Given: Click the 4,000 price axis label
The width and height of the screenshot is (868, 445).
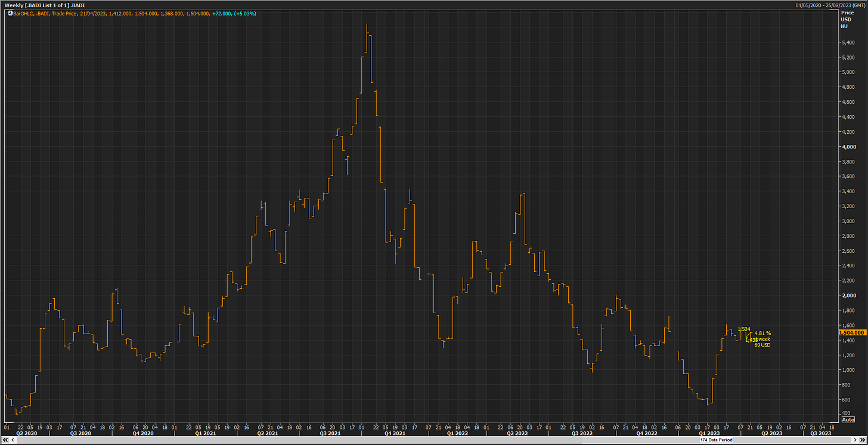Looking at the screenshot, I should click(x=848, y=147).
